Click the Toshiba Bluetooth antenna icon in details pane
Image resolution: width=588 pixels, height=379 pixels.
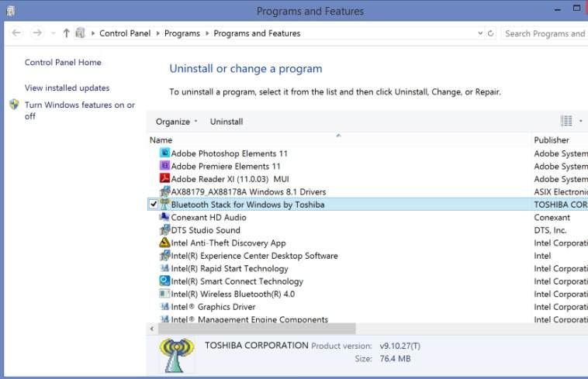(x=177, y=354)
